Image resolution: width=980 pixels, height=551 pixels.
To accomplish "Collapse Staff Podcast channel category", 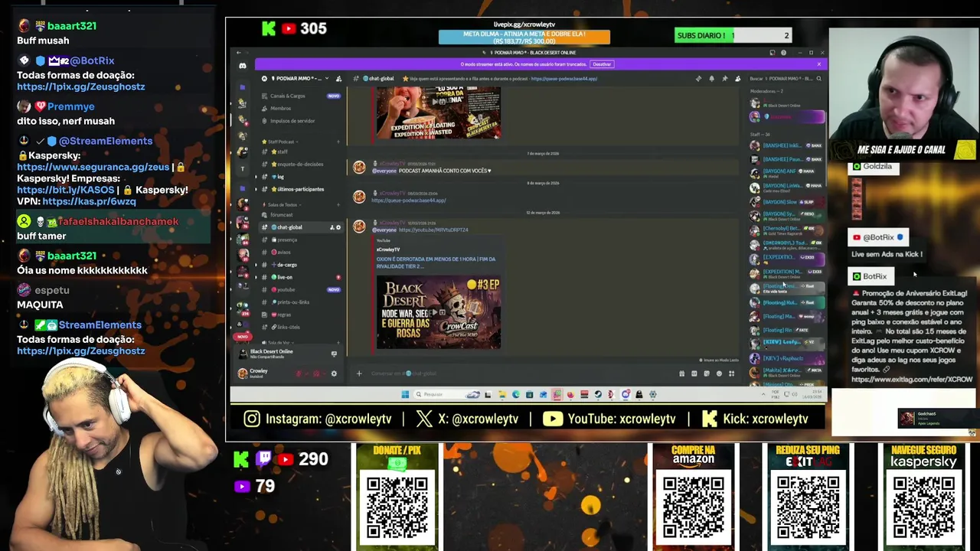I will (280, 142).
